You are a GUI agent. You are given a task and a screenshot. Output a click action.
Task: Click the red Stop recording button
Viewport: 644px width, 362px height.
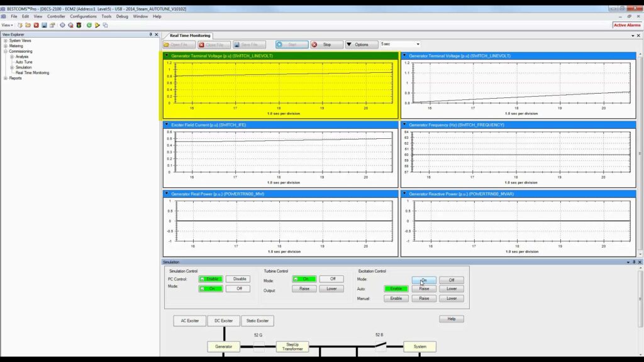pyautogui.click(x=326, y=45)
